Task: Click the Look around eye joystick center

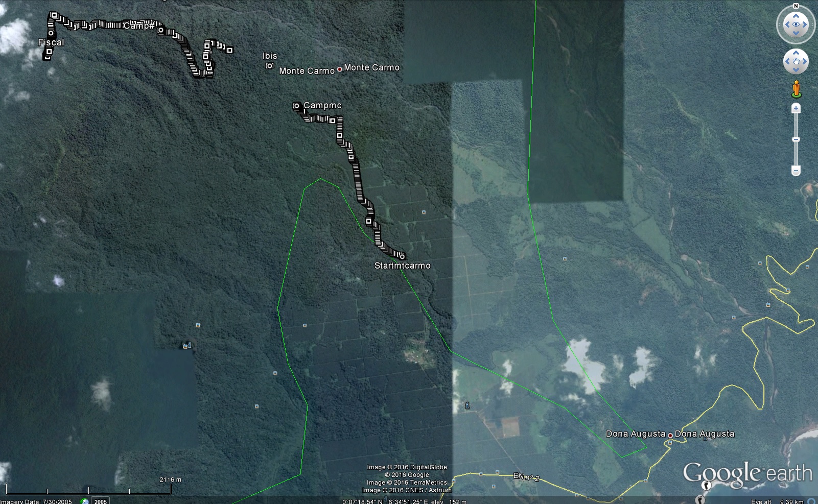Action: (796, 25)
